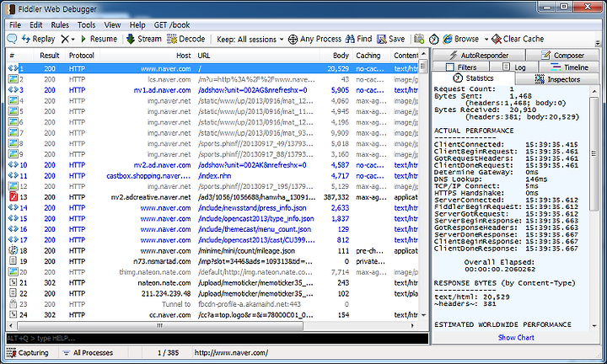Switch to the Filters tab

[461, 67]
